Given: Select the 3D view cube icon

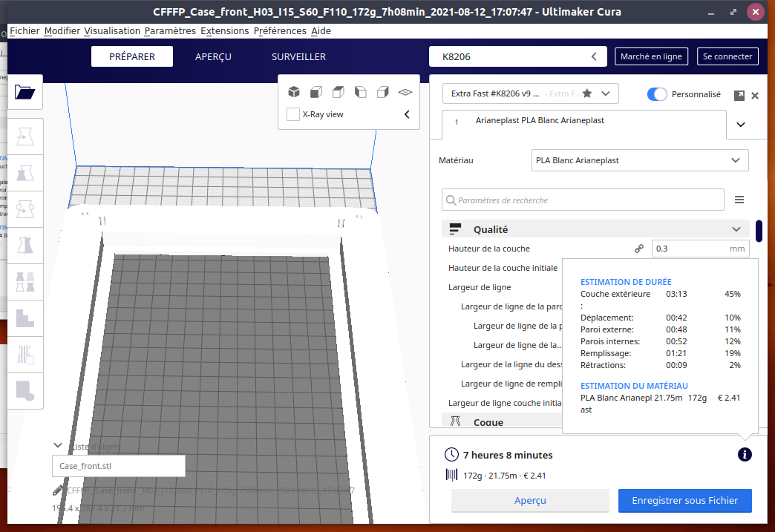Looking at the screenshot, I should pos(294,92).
